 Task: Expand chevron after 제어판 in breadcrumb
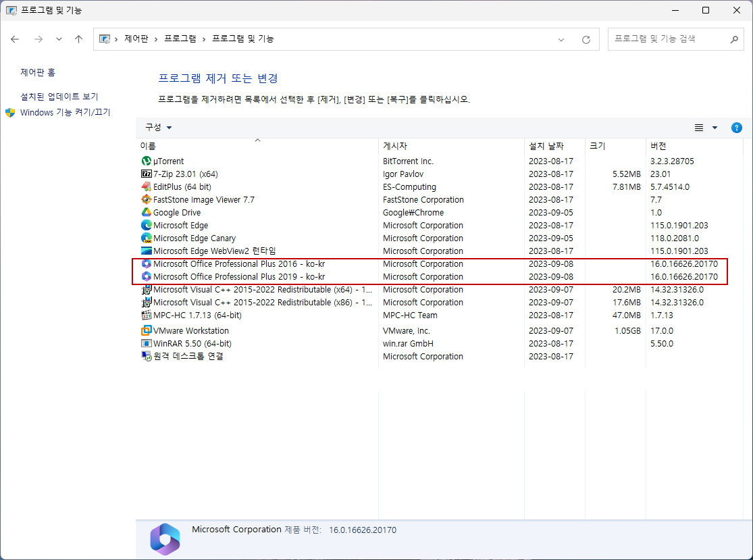click(156, 39)
